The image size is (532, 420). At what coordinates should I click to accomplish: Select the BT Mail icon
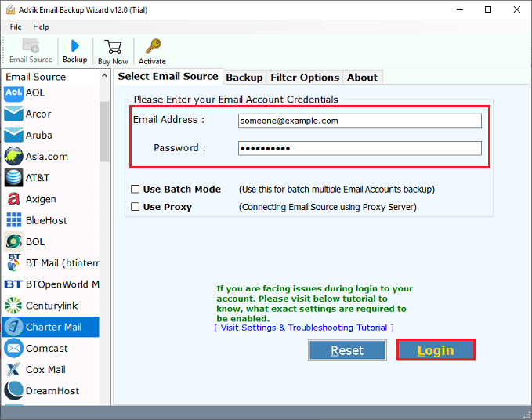tap(13, 262)
